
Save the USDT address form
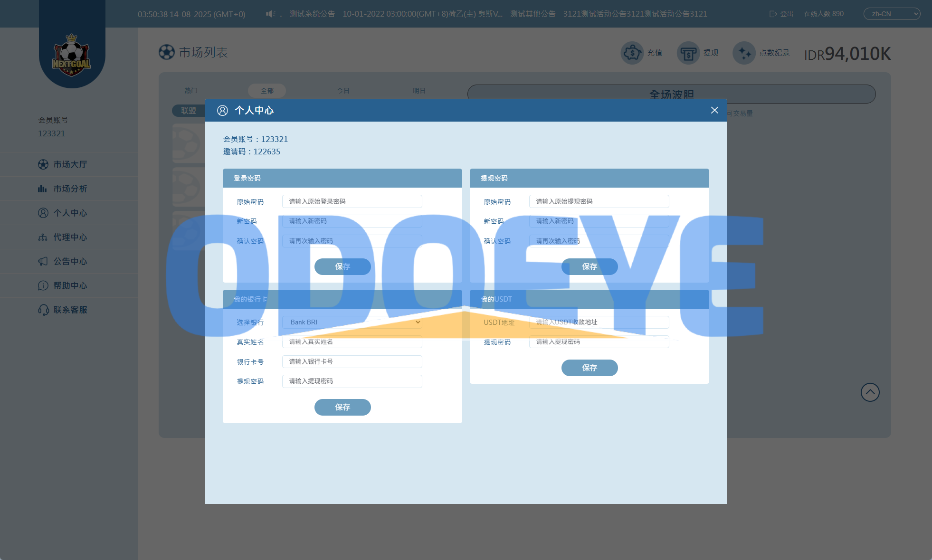click(590, 368)
